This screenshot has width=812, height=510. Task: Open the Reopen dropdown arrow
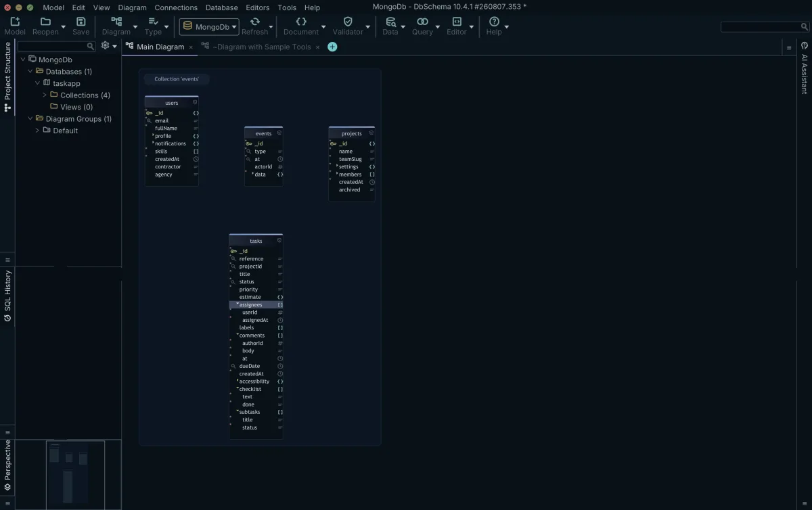click(x=63, y=27)
